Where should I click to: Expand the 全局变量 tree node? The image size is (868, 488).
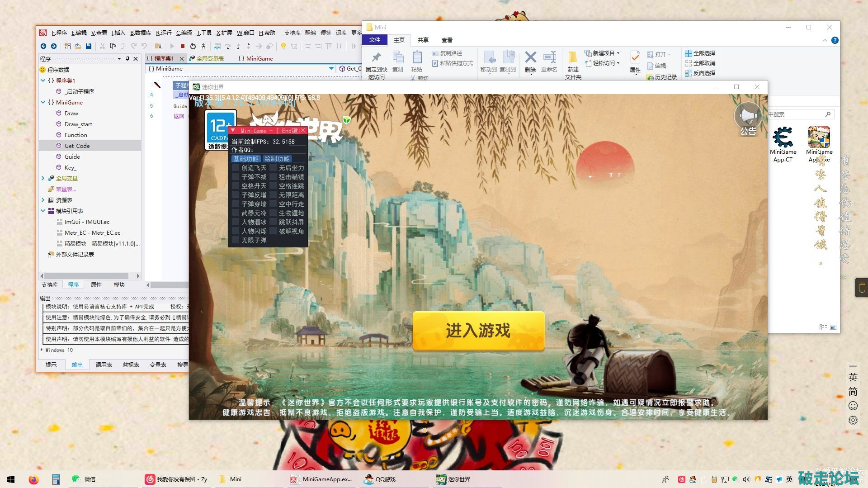click(x=43, y=178)
